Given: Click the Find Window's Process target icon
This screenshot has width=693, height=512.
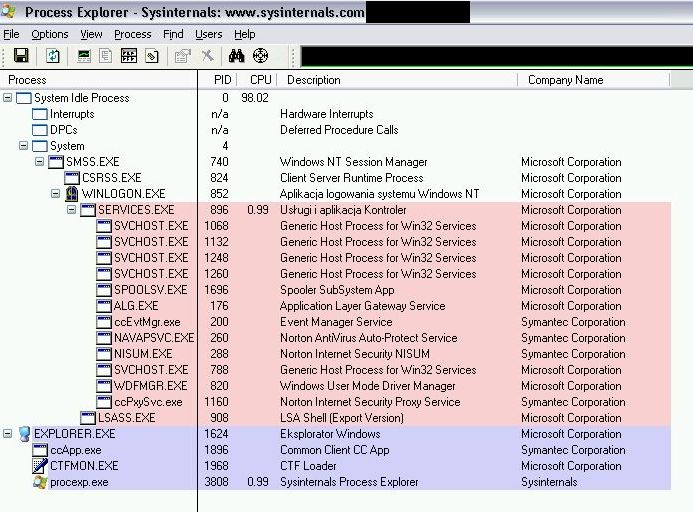Looking at the screenshot, I should pyautogui.click(x=260, y=56).
